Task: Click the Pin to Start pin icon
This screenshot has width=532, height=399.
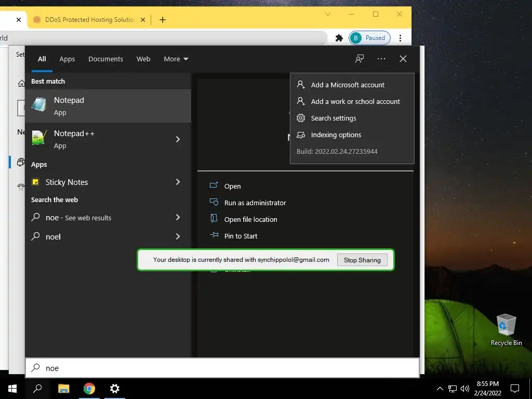Action: tap(214, 235)
